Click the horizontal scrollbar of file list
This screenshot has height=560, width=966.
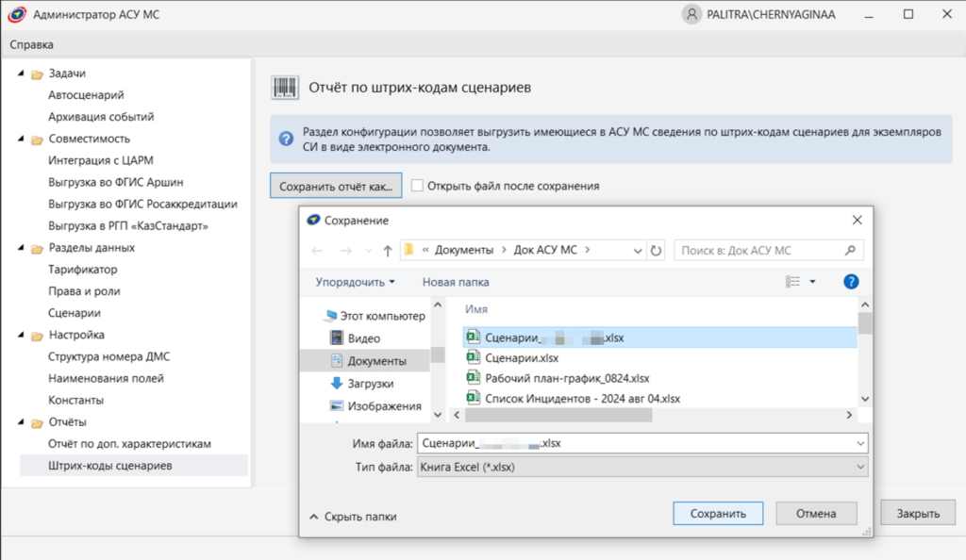tap(558, 416)
